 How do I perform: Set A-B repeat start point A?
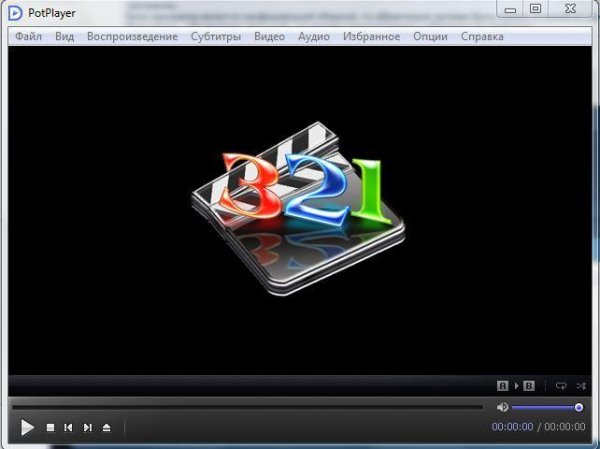pos(502,386)
